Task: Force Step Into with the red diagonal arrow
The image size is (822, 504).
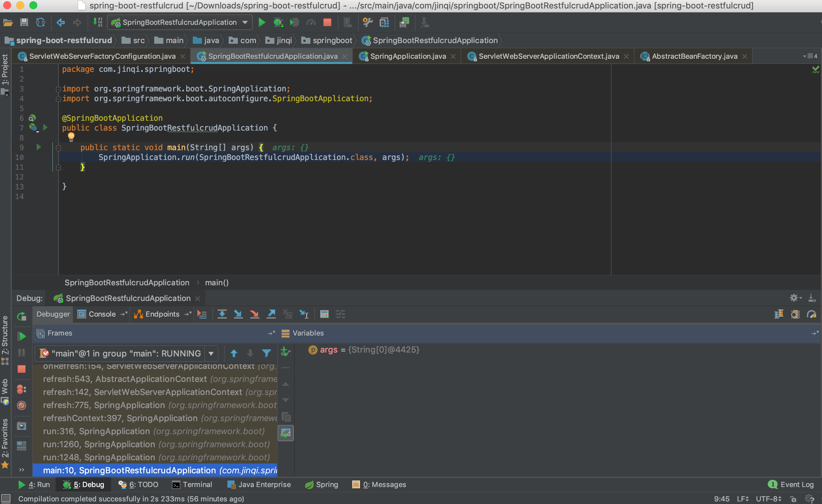Action: click(x=255, y=314)
